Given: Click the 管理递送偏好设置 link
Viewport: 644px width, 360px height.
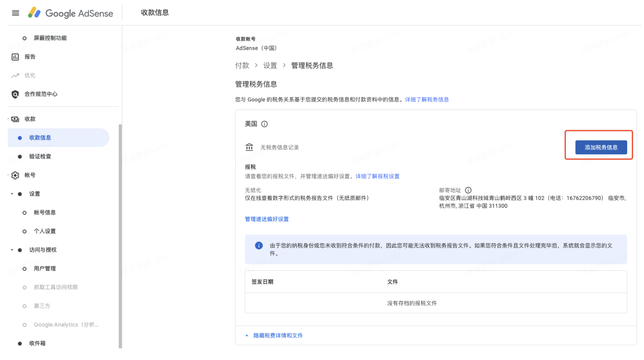Looking at the screenshot, I should point(267,219).
